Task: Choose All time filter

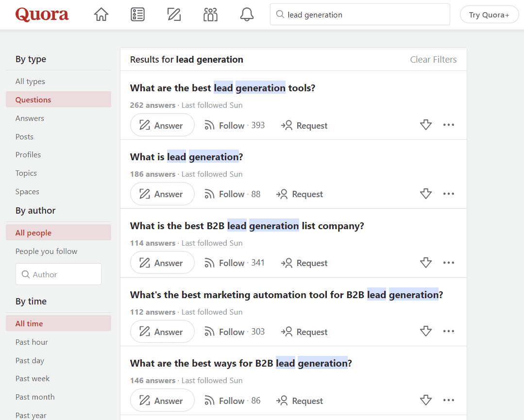Action: point(58,323)
